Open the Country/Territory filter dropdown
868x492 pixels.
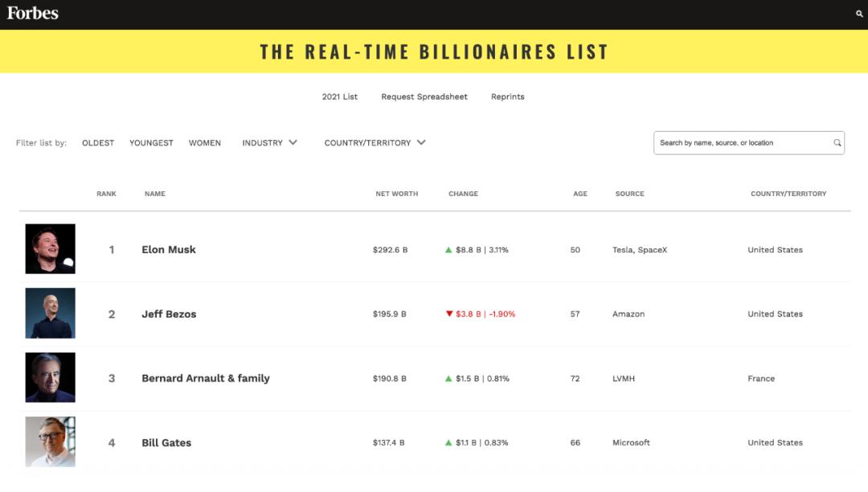(x=375, y=143)
